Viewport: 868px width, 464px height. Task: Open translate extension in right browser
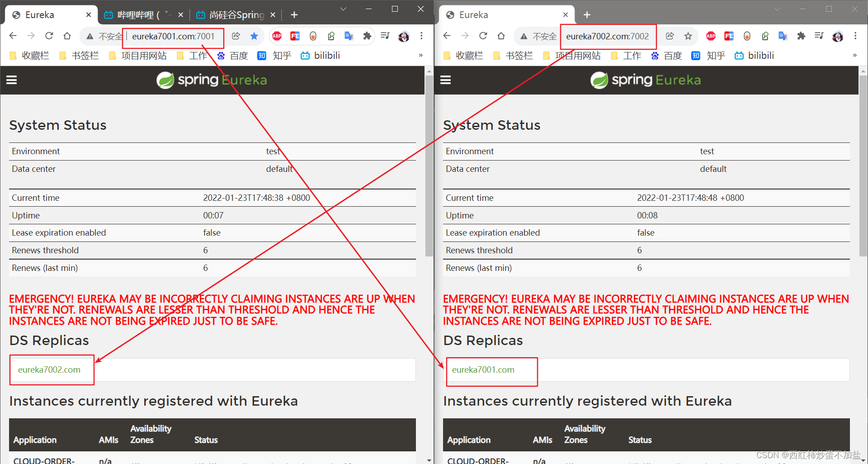[x=783, y=36]
